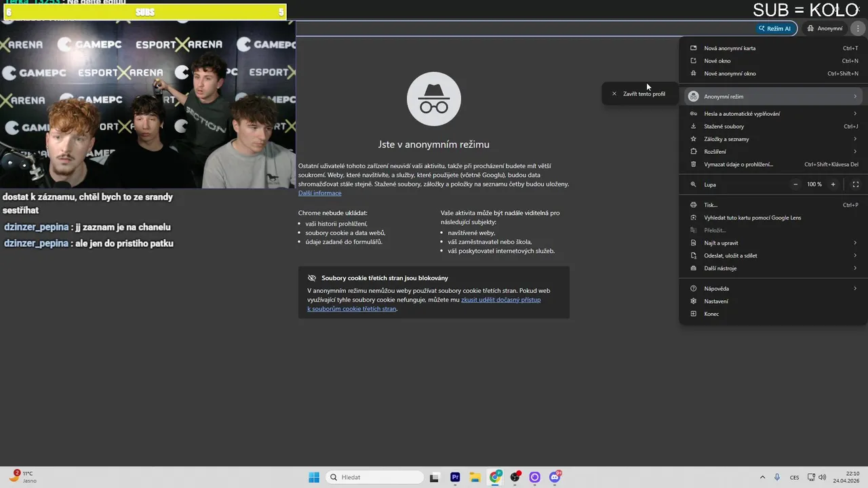Click the microphone tray icon

tap(777, 477)
